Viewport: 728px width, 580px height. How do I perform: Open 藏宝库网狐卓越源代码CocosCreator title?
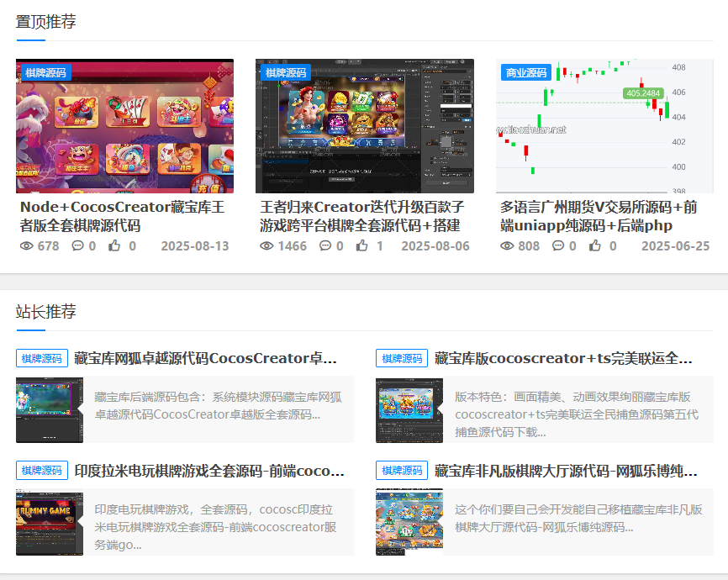[x=205, y=358]
